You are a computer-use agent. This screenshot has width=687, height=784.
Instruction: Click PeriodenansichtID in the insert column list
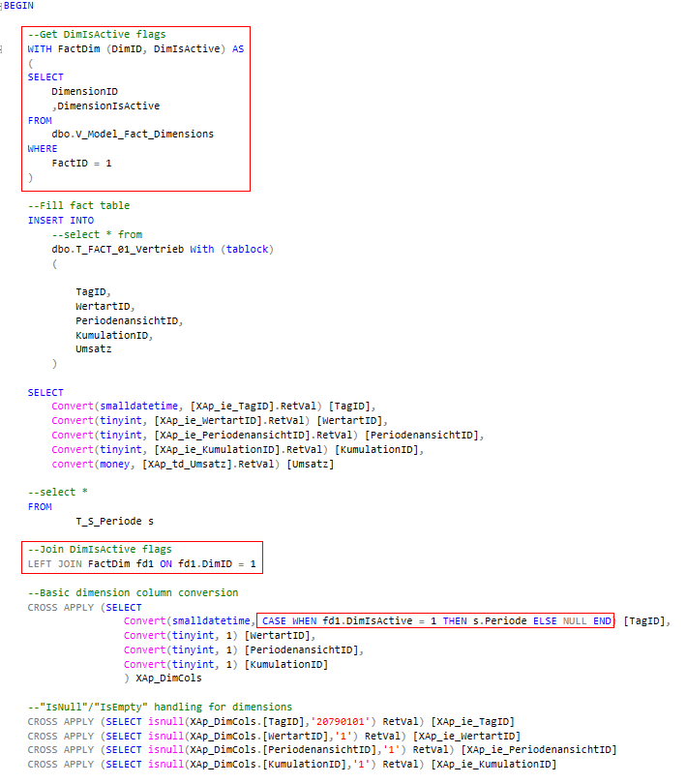(x=128, y=320)
